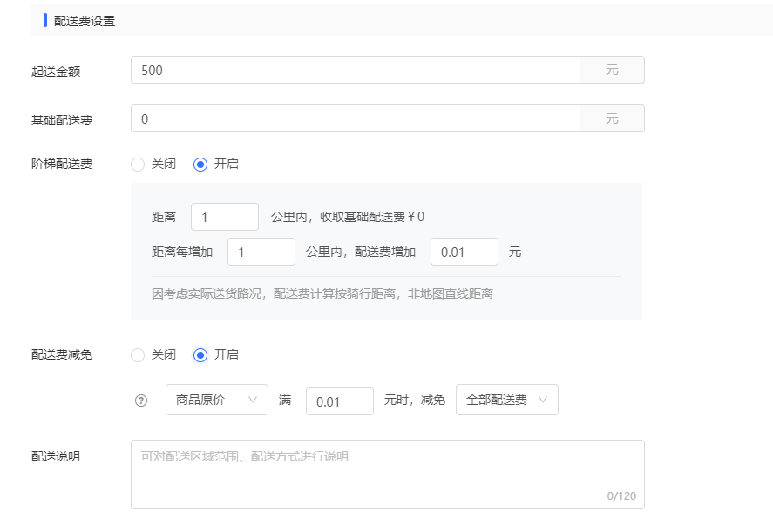
Task: Click the help question mark icon
Action: [x=141, y=401]
